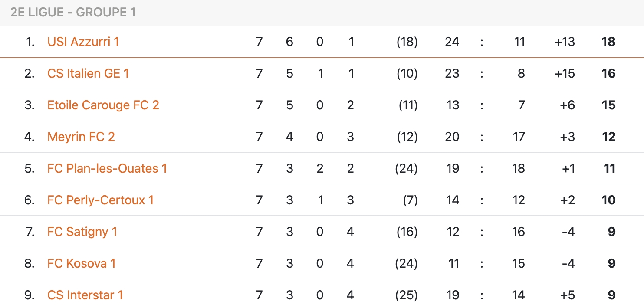The width and height of the screenshot is (644, 308).
Task: Click Plan-les-Ouates fair-play value (24)
Action: [x=406, y=168]
